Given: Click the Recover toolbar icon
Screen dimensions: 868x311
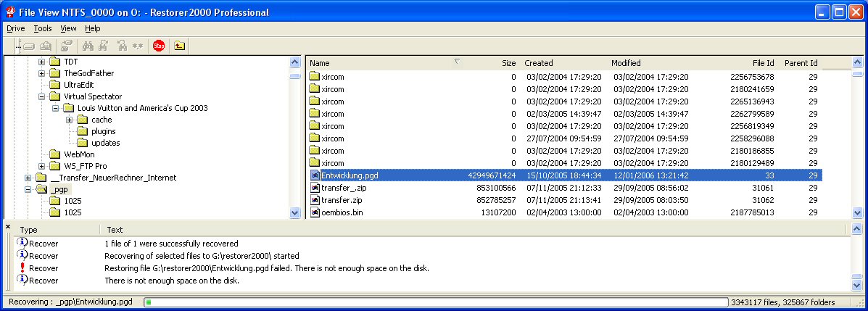Looking at the screenshot, I should click(x=67, y=46).
